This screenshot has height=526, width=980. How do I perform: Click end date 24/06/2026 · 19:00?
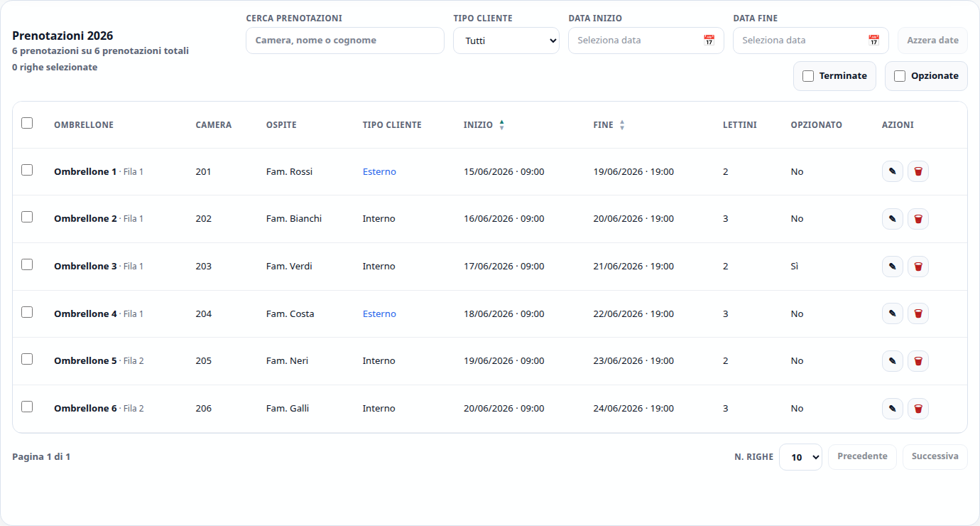633,409
